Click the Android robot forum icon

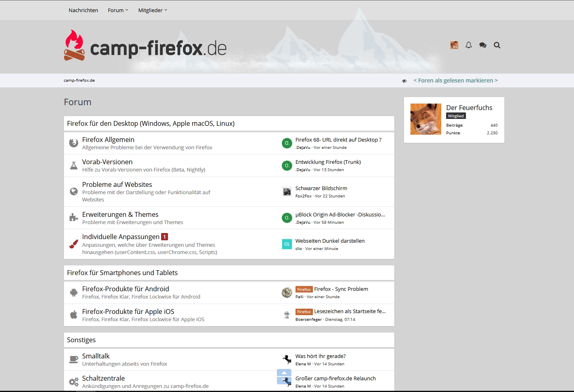point(73,292)
